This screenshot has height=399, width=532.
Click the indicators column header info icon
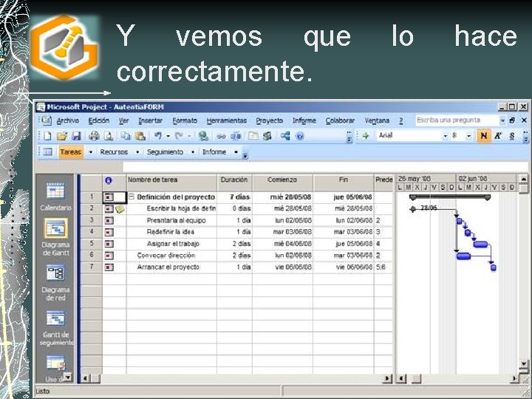pos(108,180)
